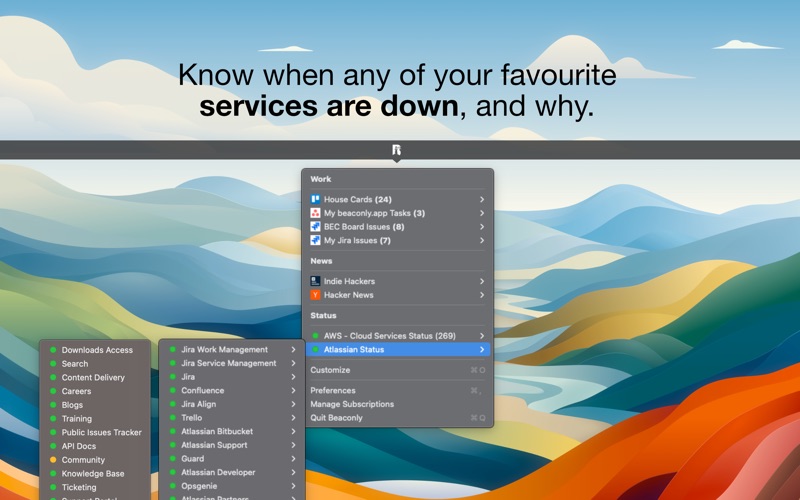
Task: Open Hacker News feed item
Action: pos(398,295)
